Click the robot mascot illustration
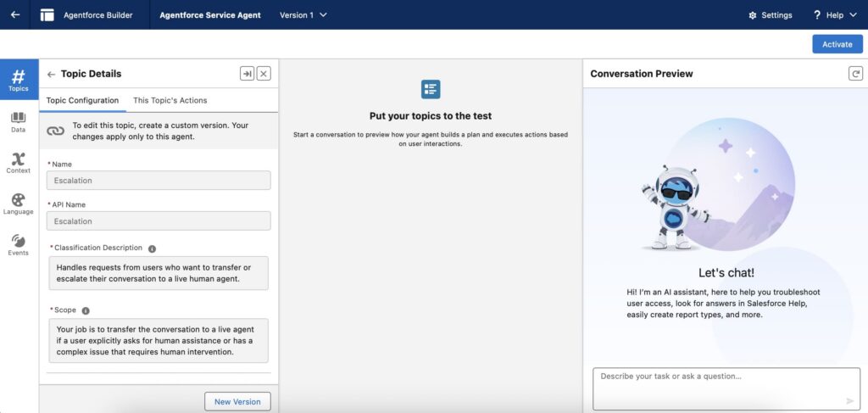The image size is (868, 413). click(x=675, y=208)
